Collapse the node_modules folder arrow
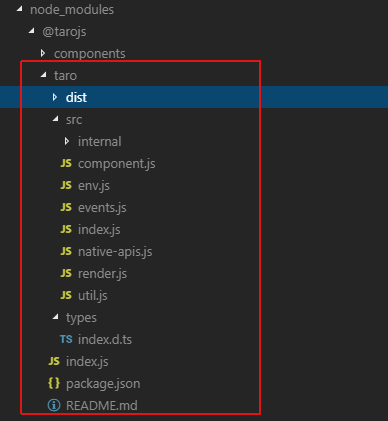 20,9
